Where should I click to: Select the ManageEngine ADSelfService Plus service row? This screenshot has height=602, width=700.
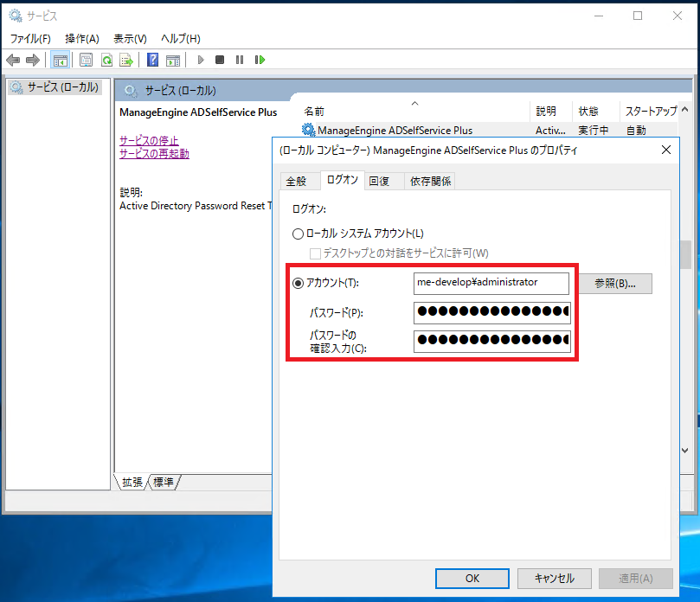[x=489, y=131]
